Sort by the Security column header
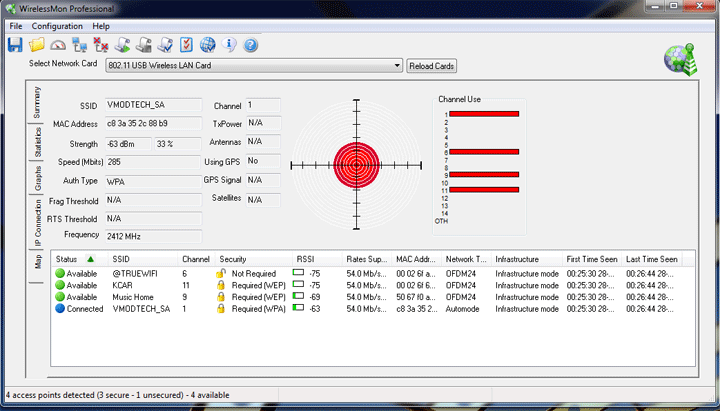This screenshot has height=411, width=720. [x=253, y=259]
